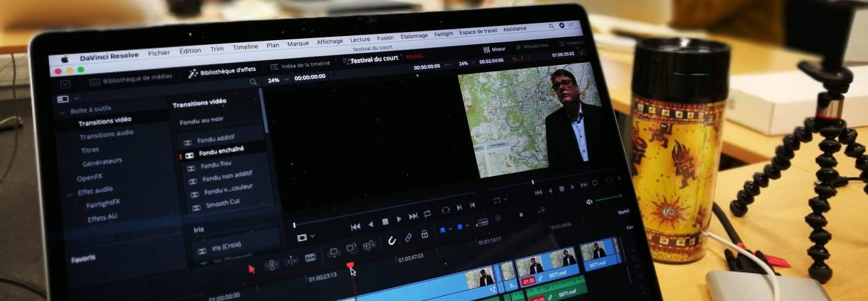Toggle the linked selection chain icon
This screenshot has width=868, height=301.
pos(408,237)
